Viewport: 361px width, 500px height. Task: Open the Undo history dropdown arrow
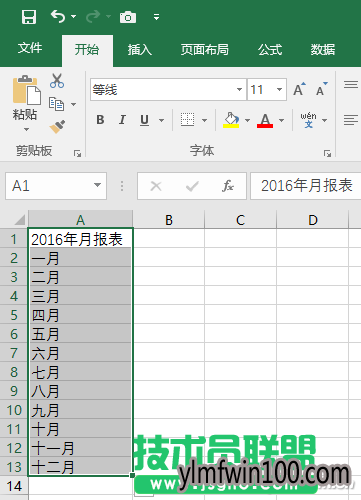[x=73, y=16]
